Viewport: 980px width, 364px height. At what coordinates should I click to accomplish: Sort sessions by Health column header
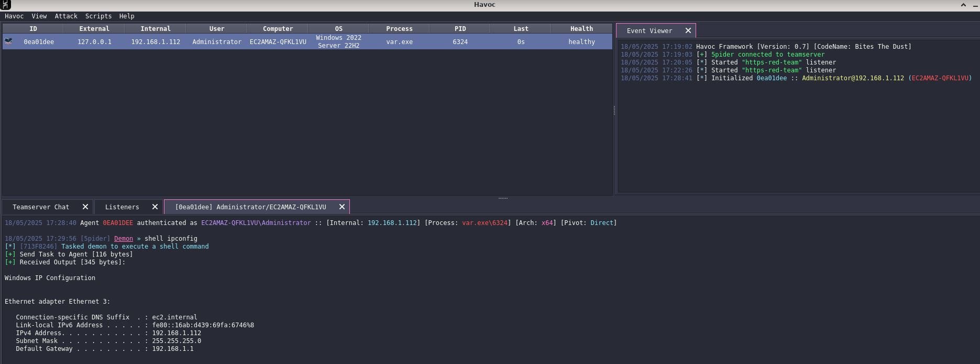click(581, 29)
